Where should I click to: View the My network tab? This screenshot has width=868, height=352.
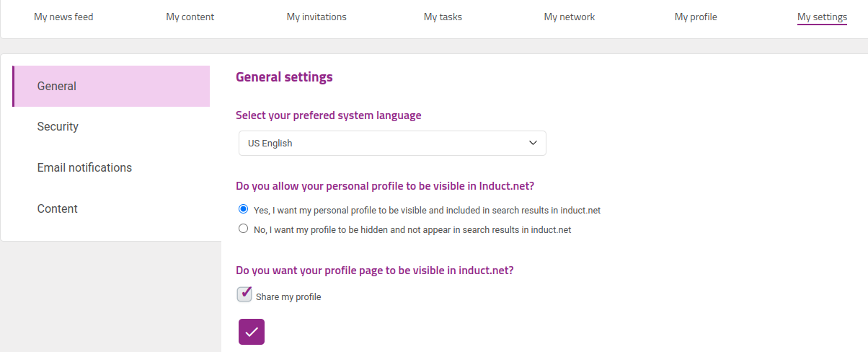coord(570,17)
